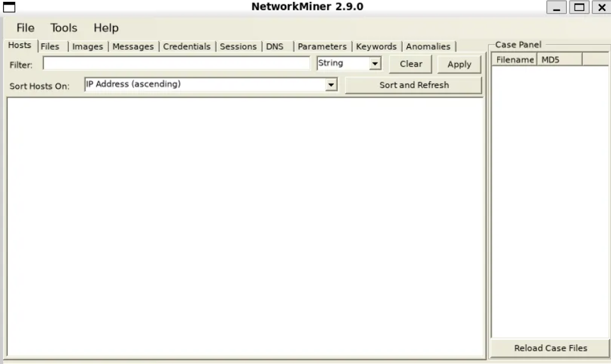Switch to the Keywords tab
This screenshot has height=364, width=611.
pos(377,47)
